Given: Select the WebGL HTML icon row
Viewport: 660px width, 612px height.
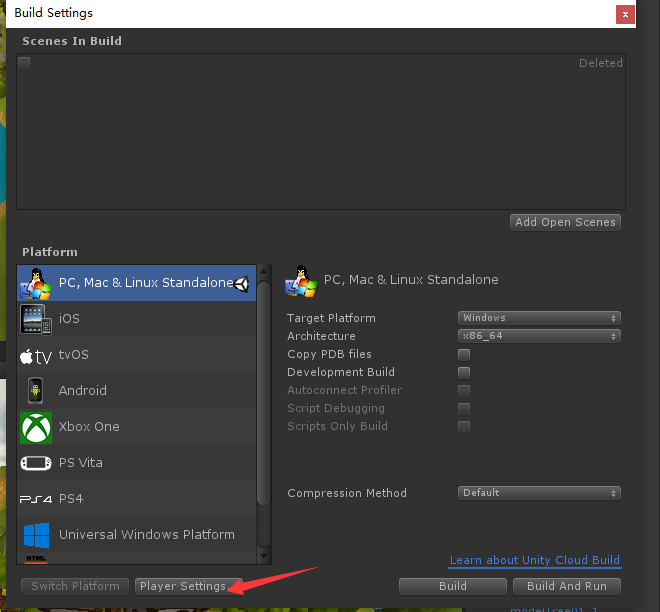Looking at the screenshot, I should pos(136,559).
